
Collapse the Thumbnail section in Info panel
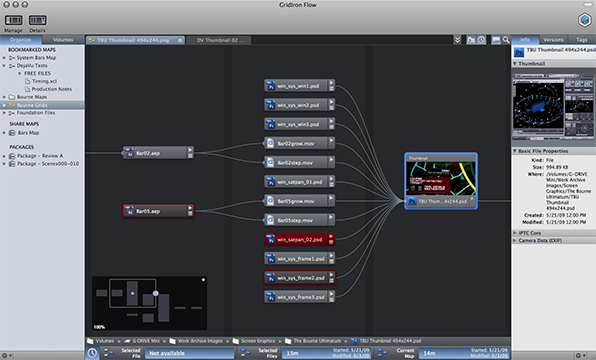pyautogui.click(x=515, y=63)
